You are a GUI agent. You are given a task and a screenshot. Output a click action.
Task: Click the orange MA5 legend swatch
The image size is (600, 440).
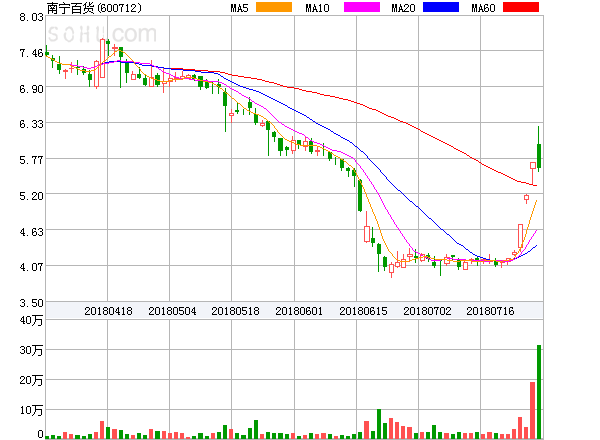pyautogui.click(x=274, y=7)
